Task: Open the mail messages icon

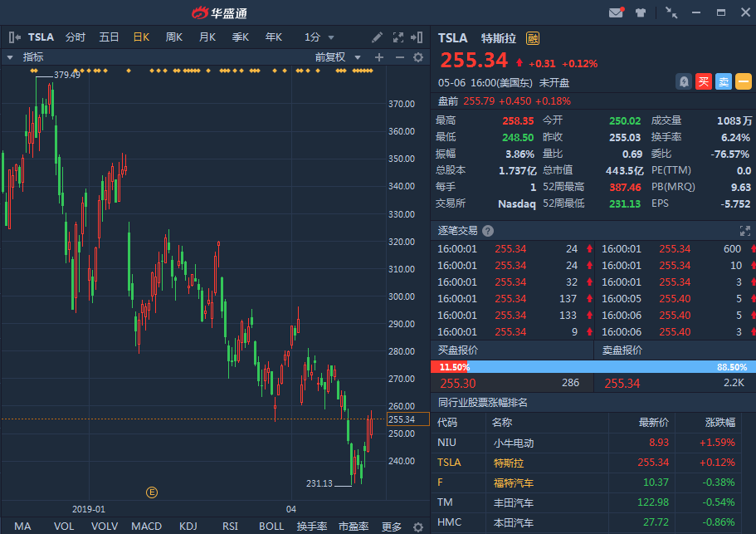Action: pyautogui.click(x=616, y=12)
